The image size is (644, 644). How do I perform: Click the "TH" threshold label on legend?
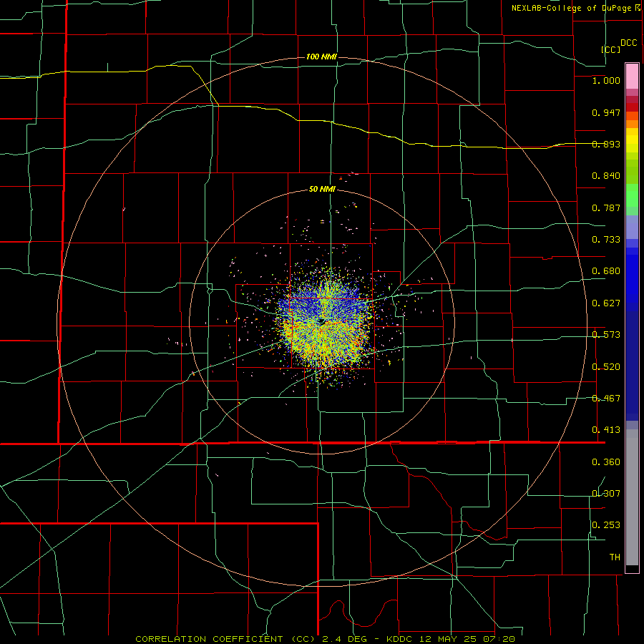point(615,557)
